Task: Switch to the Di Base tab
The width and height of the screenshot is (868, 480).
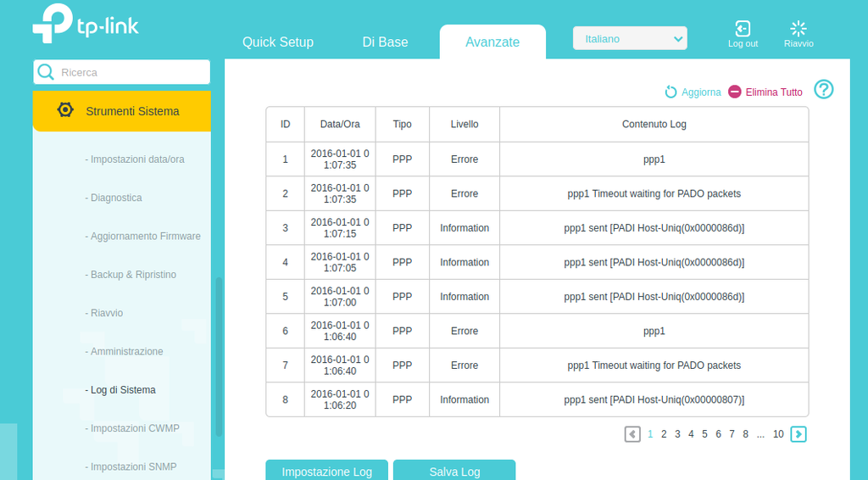Action: (385, 42)
